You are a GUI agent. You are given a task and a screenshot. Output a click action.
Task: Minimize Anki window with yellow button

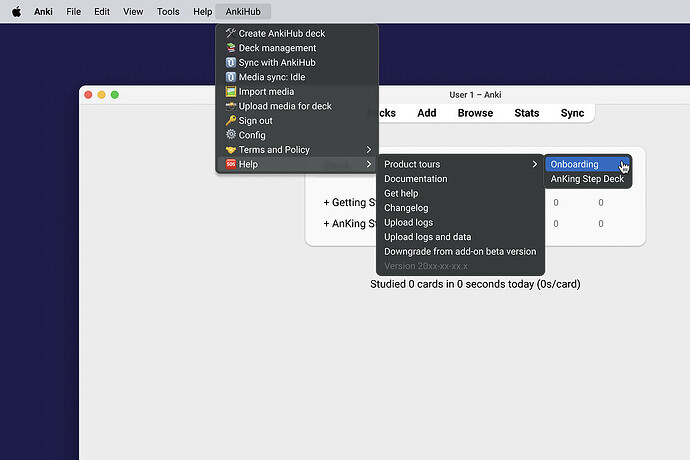101,95
